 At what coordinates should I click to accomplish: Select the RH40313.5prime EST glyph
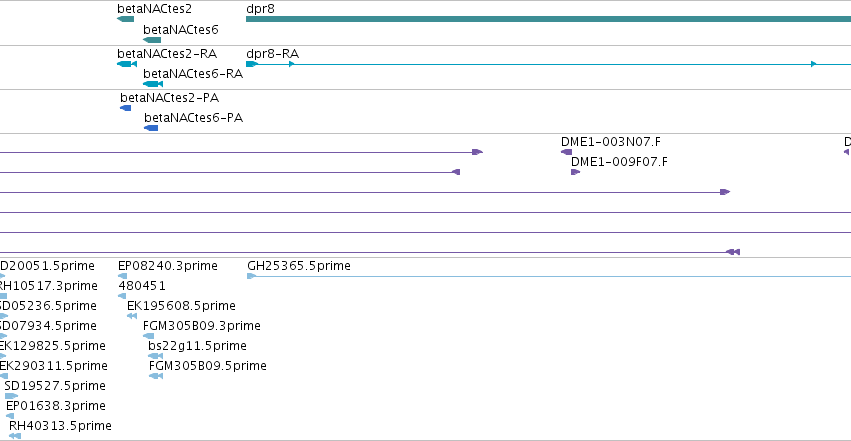(15, 436)
